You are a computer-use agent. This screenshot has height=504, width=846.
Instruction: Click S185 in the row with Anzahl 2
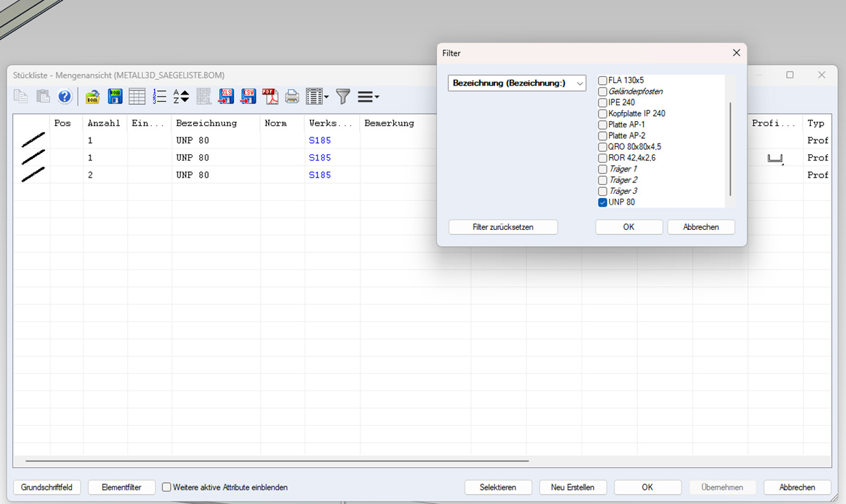[x=320, y=175]
